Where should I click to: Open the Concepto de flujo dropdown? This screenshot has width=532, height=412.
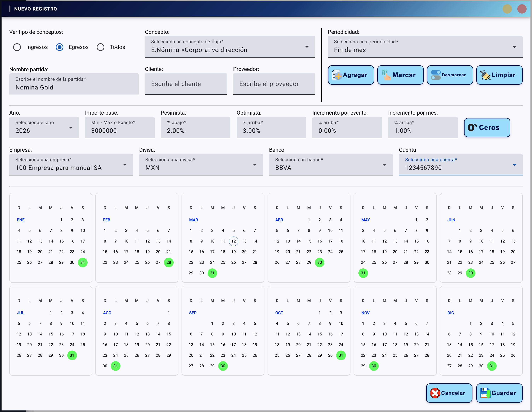click(x=230, y=47)
